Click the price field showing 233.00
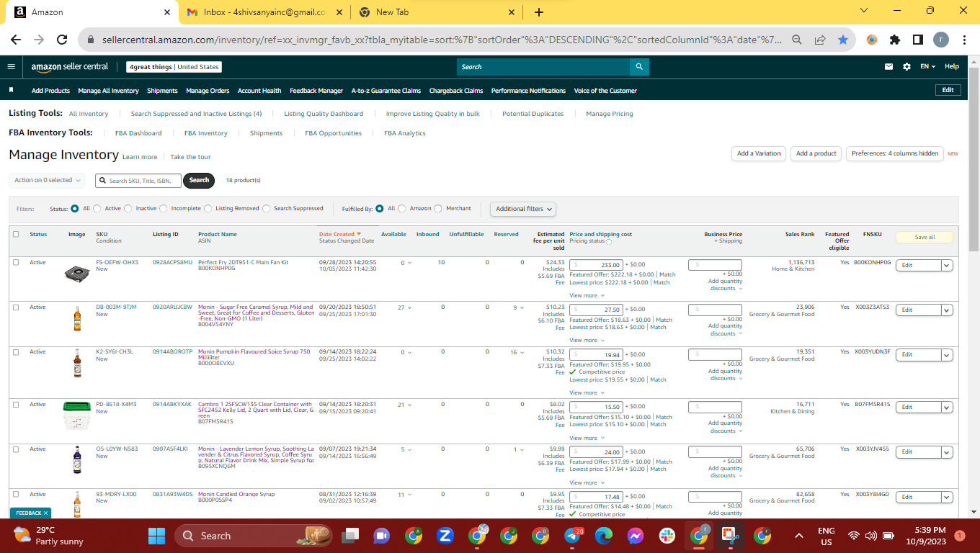 [596, 265]
